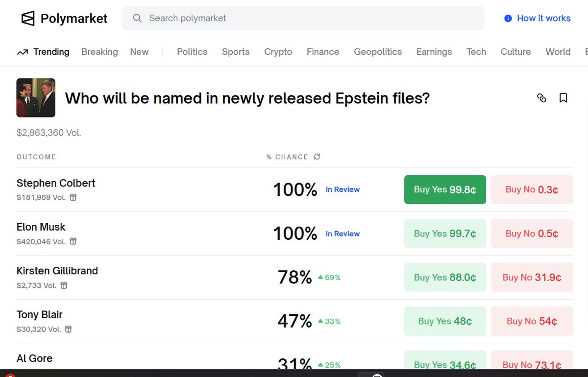Click the Polymarket wordmark

74,19
